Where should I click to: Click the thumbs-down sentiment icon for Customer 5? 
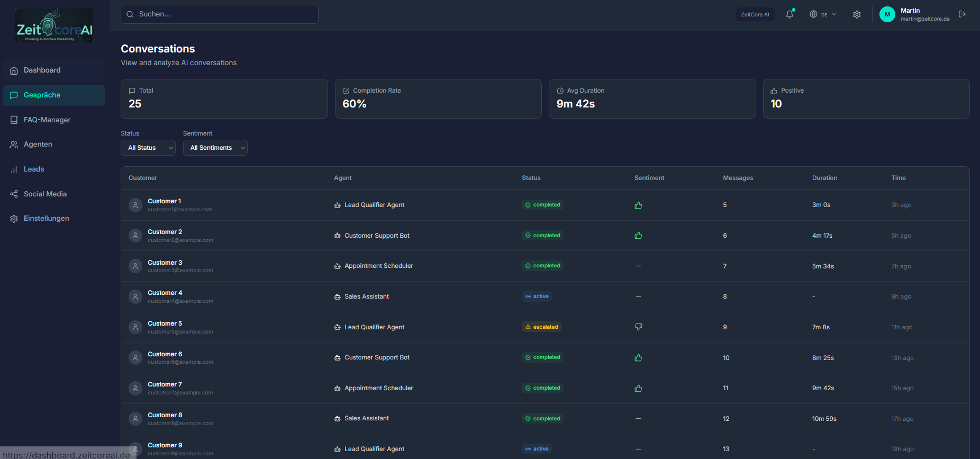click(638, 327)
